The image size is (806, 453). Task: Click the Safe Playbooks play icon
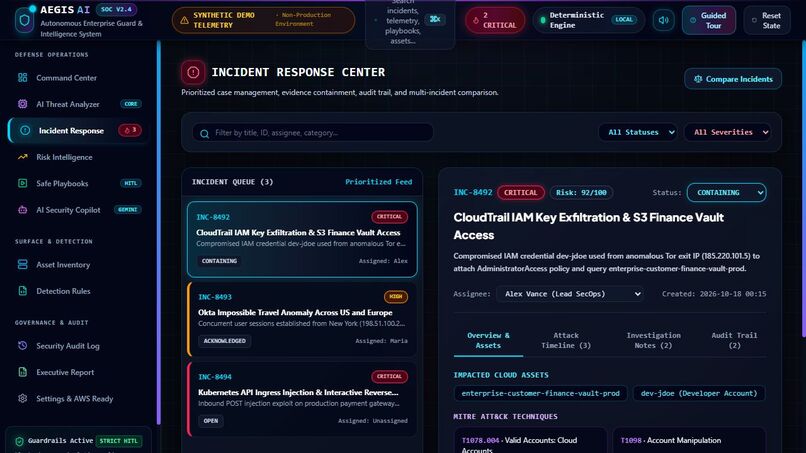tap(23, 183)
